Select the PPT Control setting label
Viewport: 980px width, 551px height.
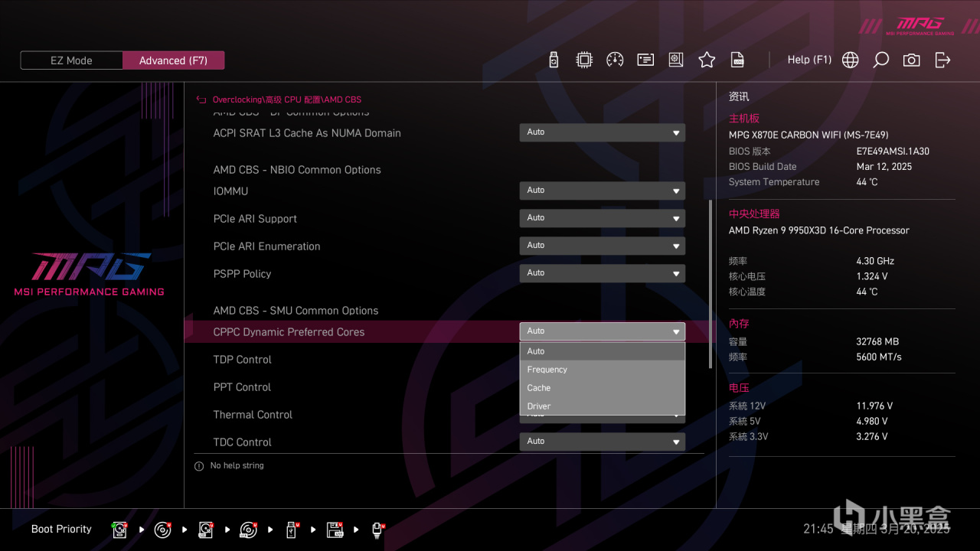point(243,387)
